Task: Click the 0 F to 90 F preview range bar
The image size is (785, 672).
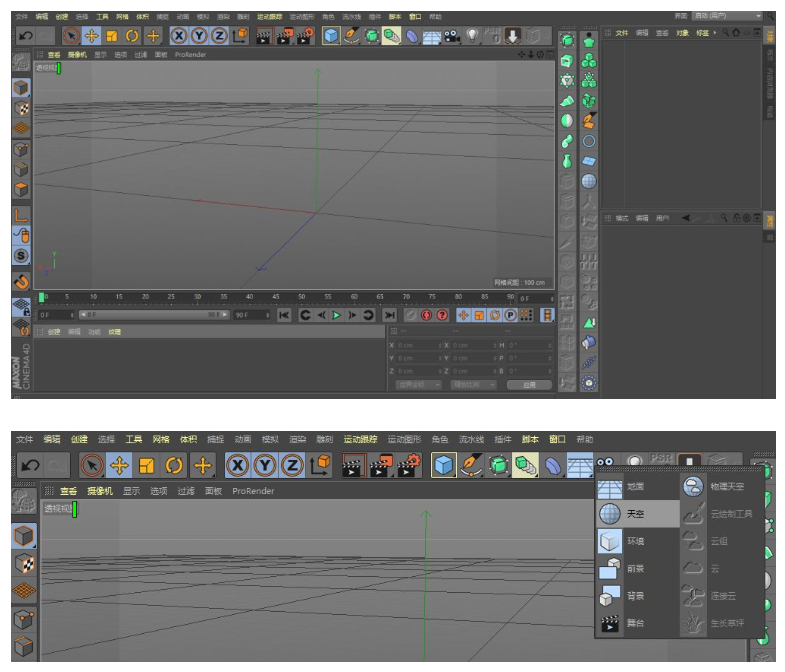Action: pyautogui.click(x=154, y=315)
